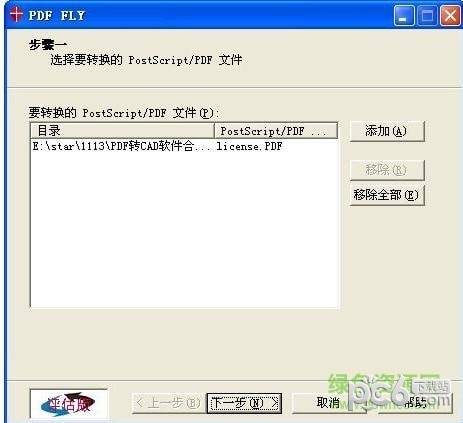Click empty area of the file list
This screenshot has height=423, width=463.
click(x=184, y=230)
